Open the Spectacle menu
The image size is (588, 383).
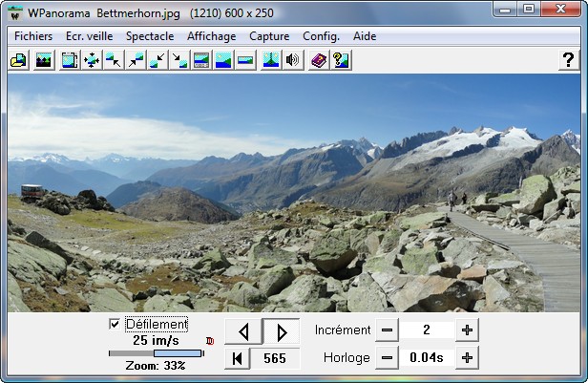coord(150,36)
